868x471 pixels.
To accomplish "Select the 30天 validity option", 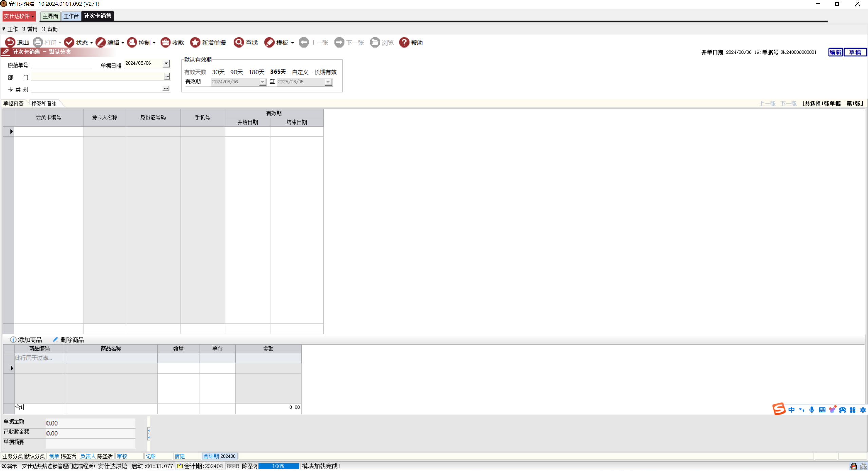I will click(218, 72).
